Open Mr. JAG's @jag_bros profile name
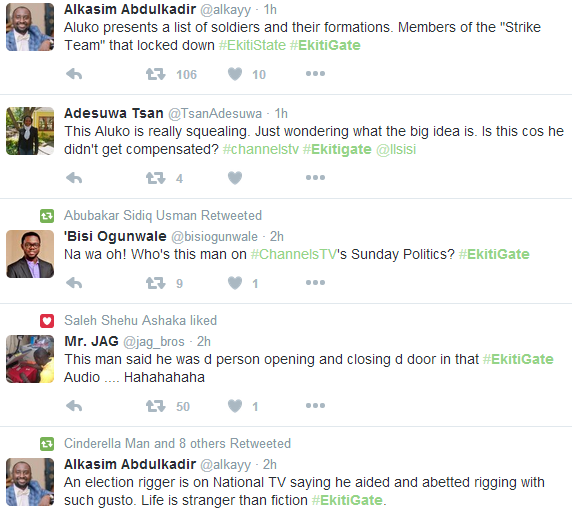572x520 pixels. pyautogui.click(x=154, y=342)
